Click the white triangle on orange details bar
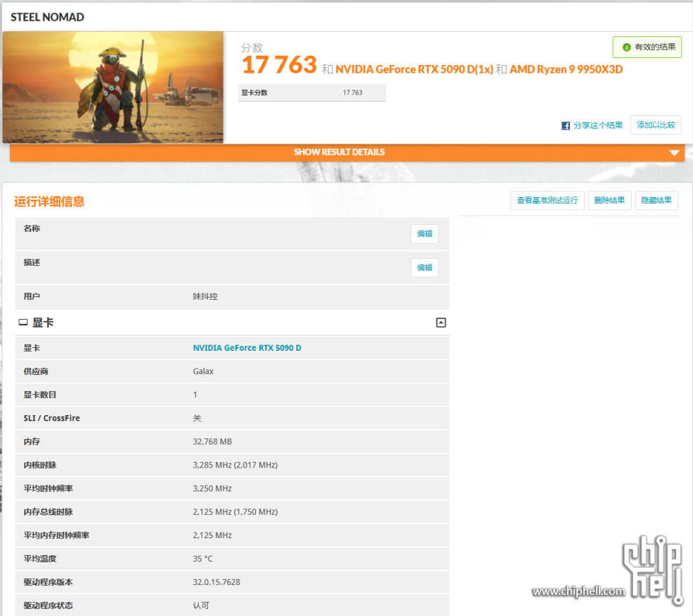This screenshot has height=616, width=693. [674, 153]
